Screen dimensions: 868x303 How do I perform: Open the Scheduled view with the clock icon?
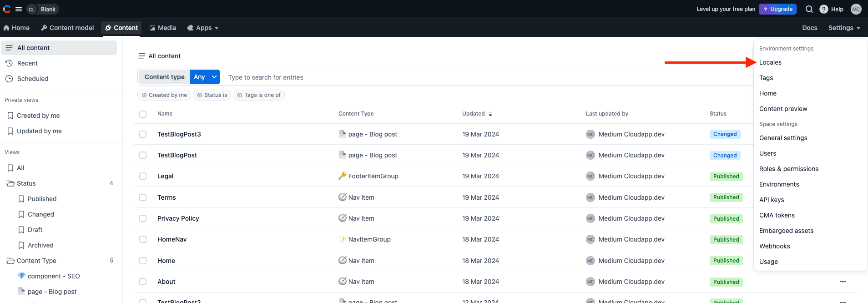32,79
